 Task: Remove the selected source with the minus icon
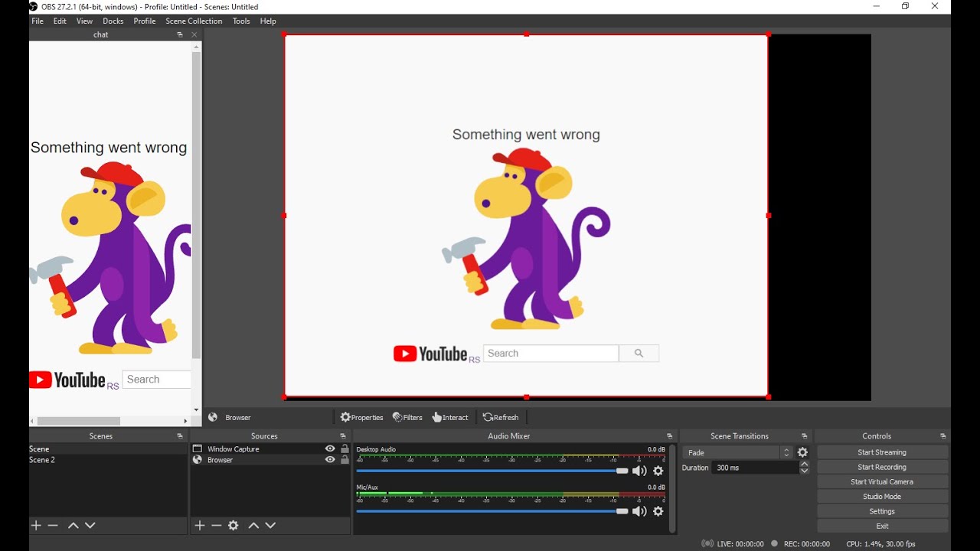click(217, 526)
